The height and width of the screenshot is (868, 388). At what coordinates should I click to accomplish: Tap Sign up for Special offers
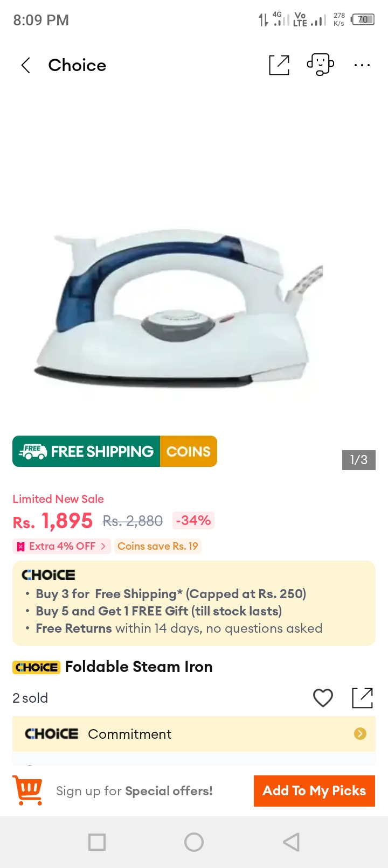pyautogui.click(x=134, y=791)
